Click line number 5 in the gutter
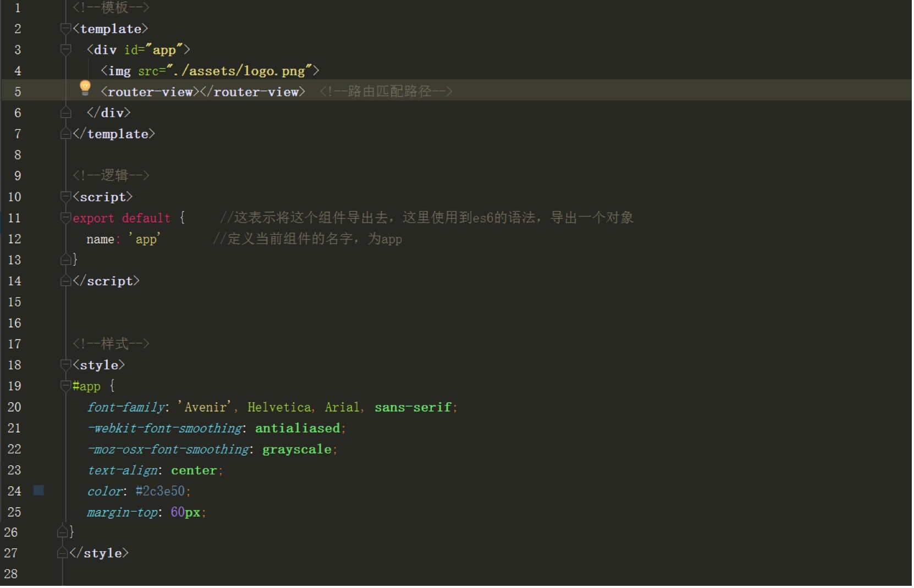 coord(18,92)
